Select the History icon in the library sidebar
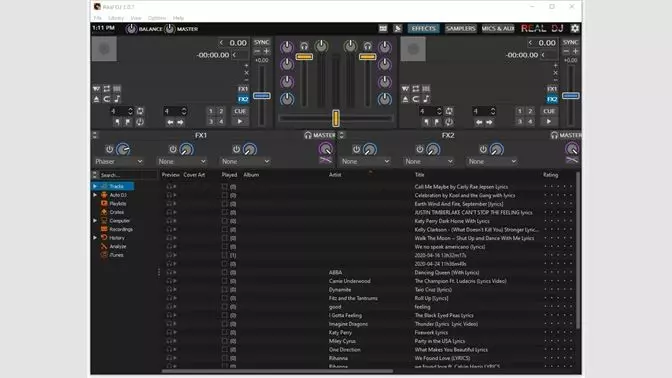The width and height of the screenshot is (672, 378). pyautogui.click(x=104, y=237)
